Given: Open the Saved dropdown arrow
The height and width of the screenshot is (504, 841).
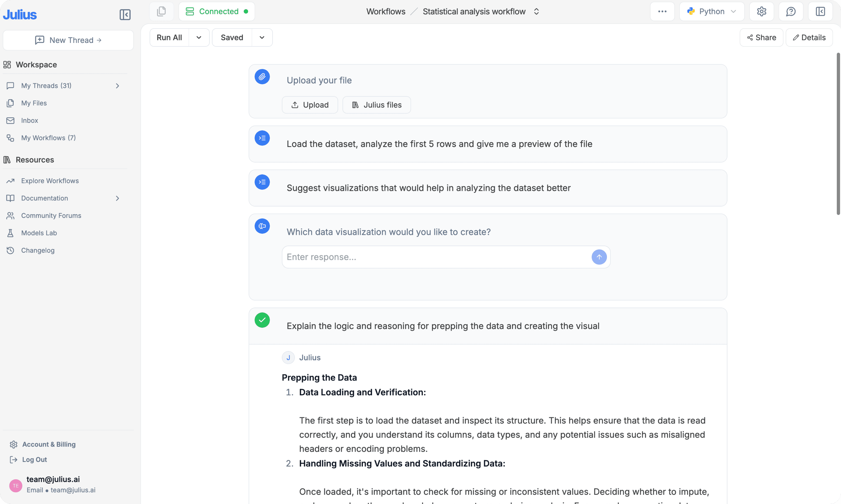Looking at the screenshot, I should pos(262,38).
